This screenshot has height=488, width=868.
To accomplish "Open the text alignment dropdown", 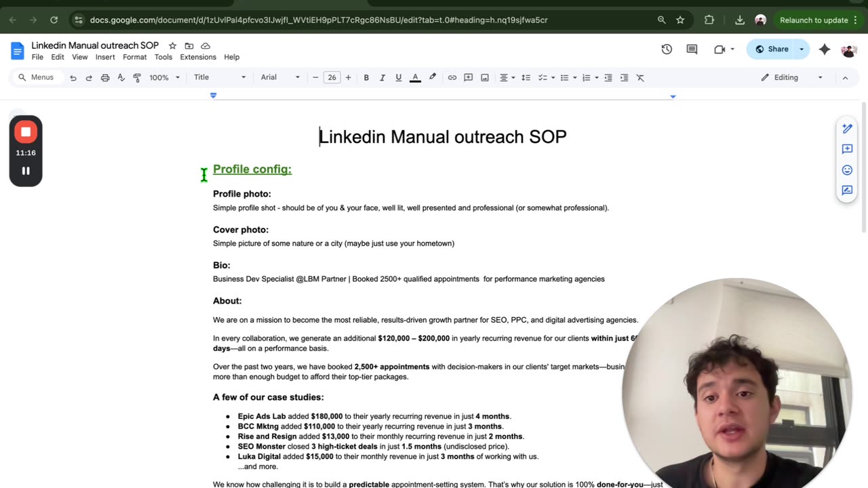I will point(507,77).
